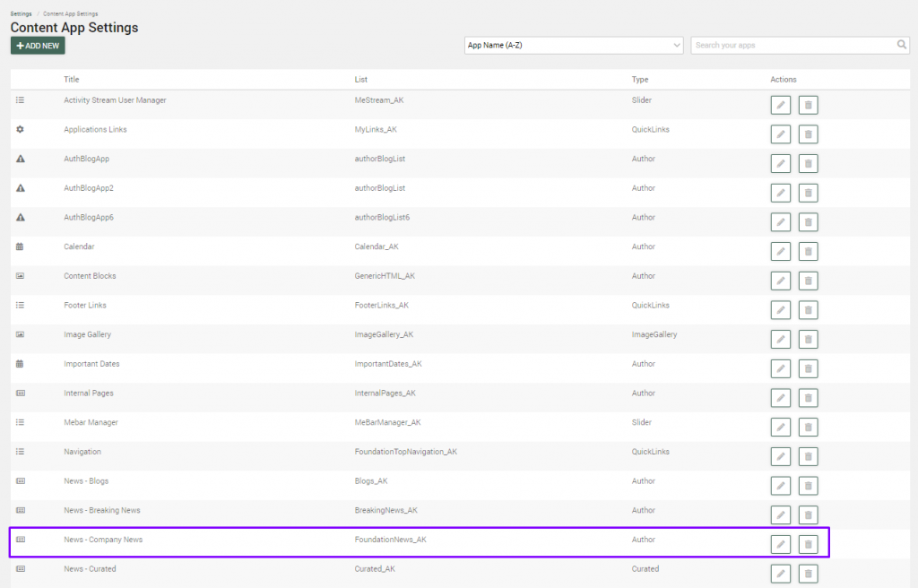Edit the Navigation app settings
The width and height of the screenshot is (918, 588).
pyautogui.click(x=780, y=457)
